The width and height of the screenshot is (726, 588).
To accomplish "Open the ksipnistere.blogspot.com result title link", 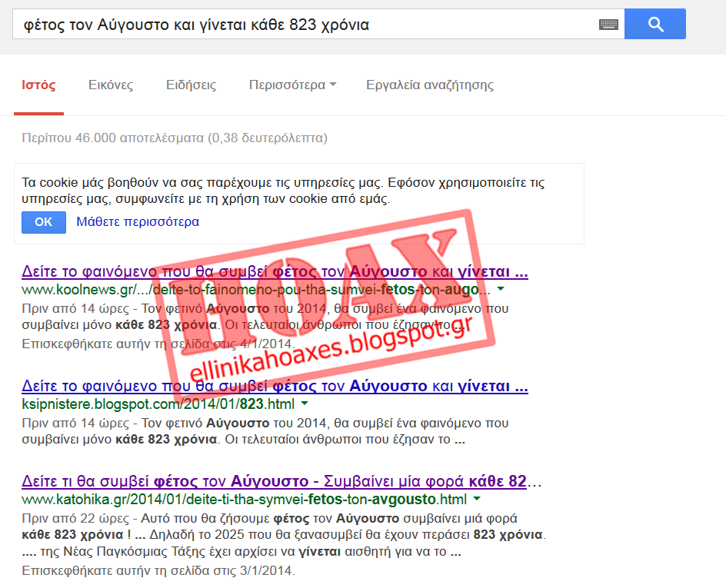I will [275, 386].
